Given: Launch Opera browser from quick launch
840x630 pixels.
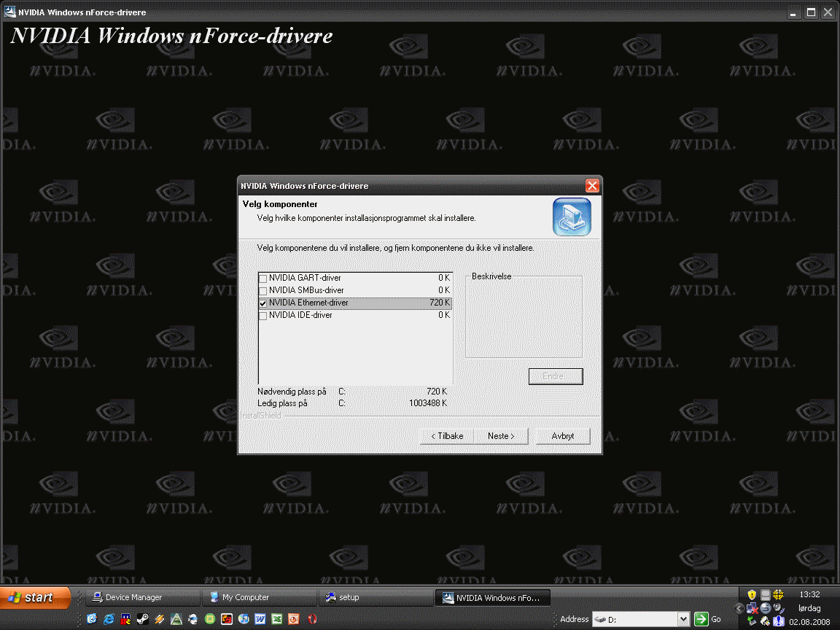Looking at the screenshot, I should point(312,619).
